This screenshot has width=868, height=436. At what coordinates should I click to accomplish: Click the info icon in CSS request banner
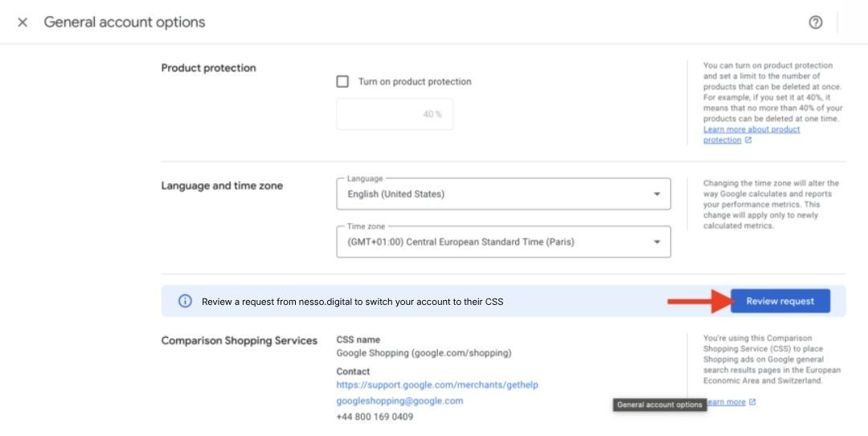(185, 302)
